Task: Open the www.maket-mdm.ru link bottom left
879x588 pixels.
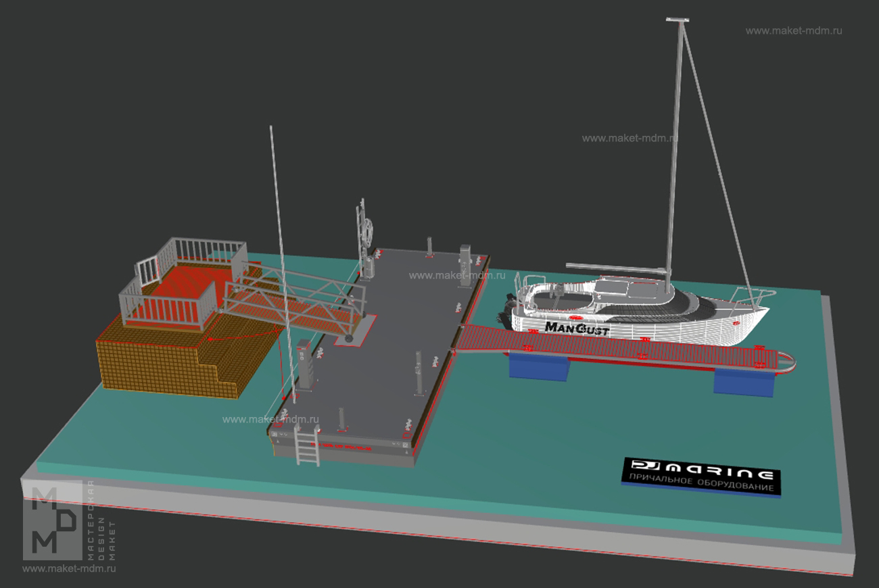Action: [70, 569]
